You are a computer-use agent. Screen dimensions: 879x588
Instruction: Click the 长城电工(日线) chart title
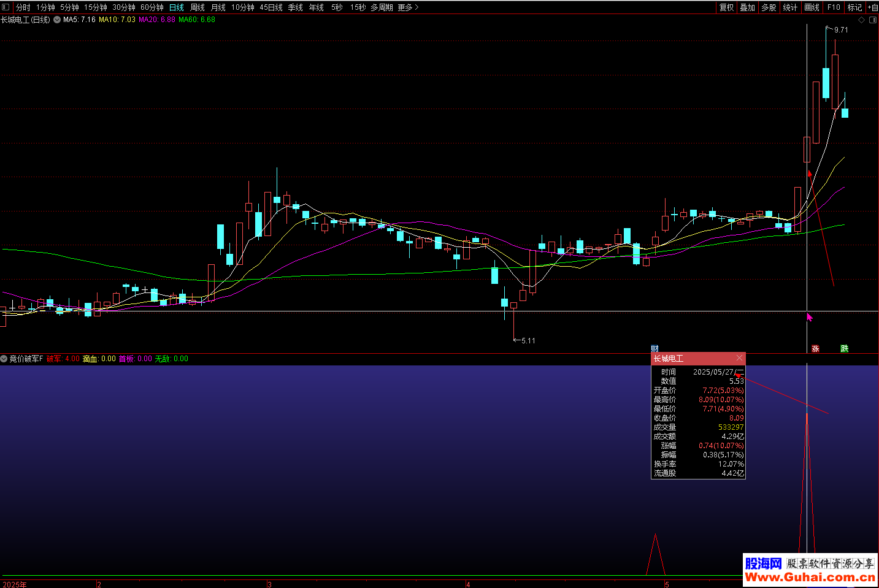[x=25, y=20]
